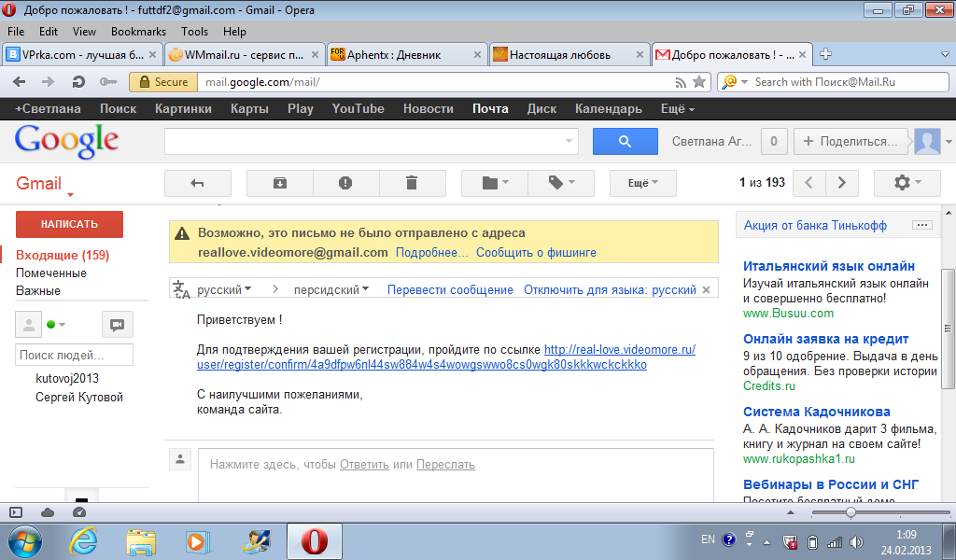This screenshot has height=560, width=956.
Task: Open Календарь in the Google bar
Action: (609, 109)
